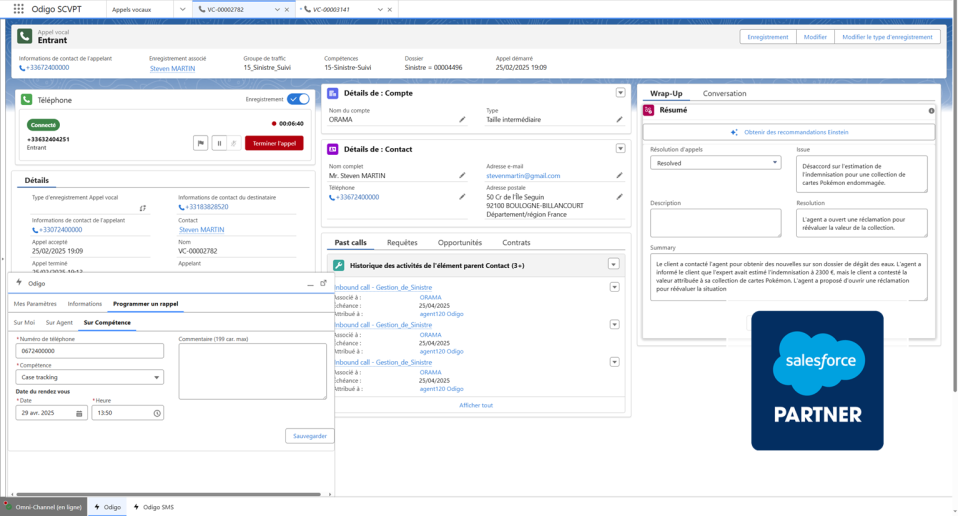Open Odigo SMS utility bar item
Image resolution: width=958 pixels, height=516 pixels.
pyautogui.click(x=153, y=507)
